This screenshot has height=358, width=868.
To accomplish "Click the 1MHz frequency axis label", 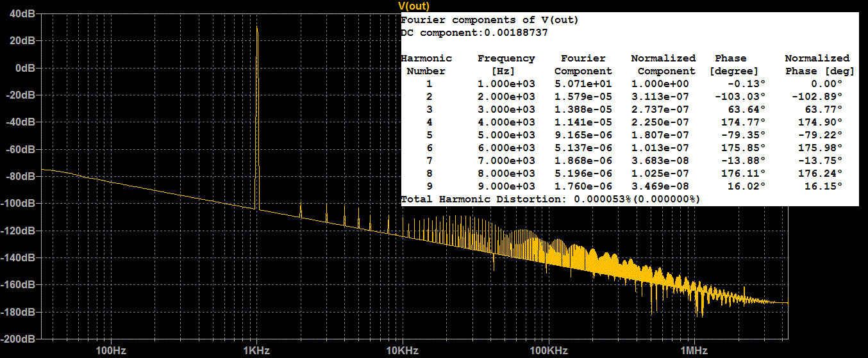I will (694, 350).
